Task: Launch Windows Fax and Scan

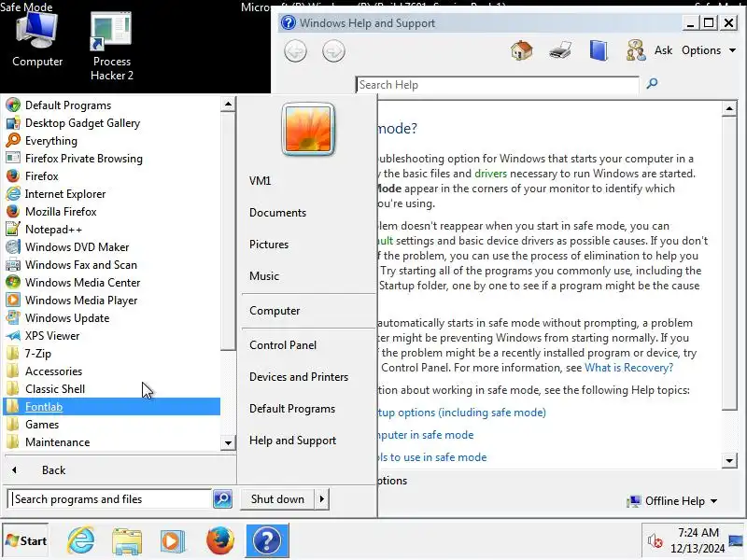Action: (x=112, y=265)
